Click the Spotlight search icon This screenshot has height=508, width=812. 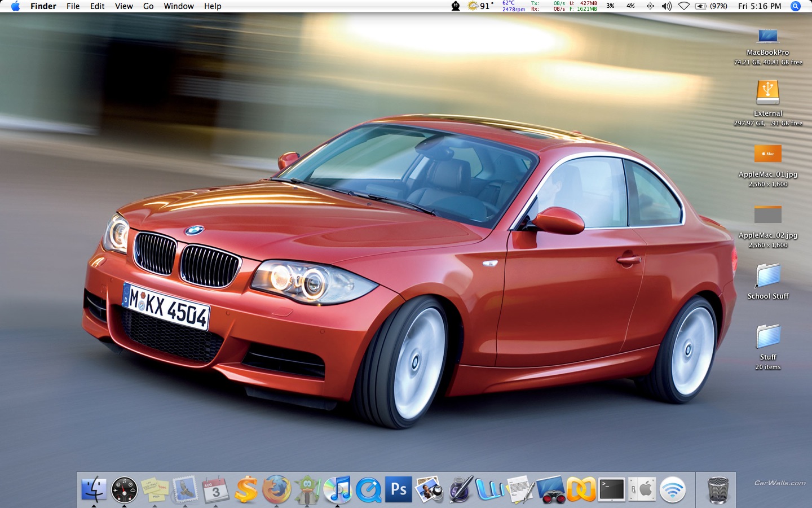coord(796,6)
